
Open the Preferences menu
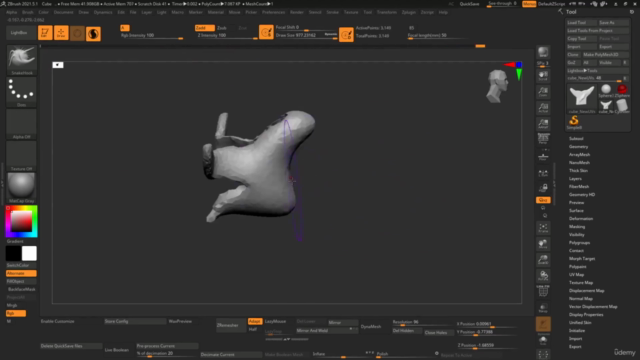point(273,12)
